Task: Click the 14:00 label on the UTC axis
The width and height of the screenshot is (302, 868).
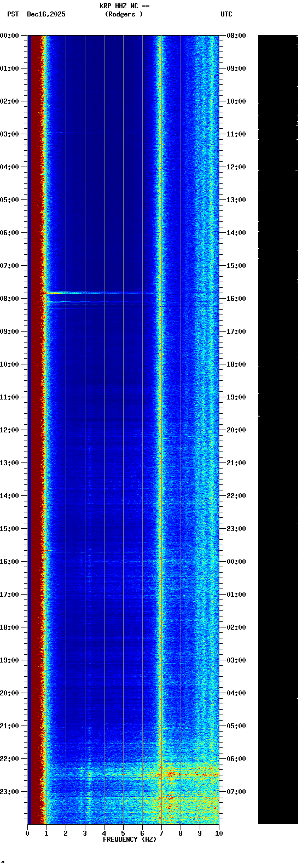Action: pyautogui.click(x=236, y=233)
